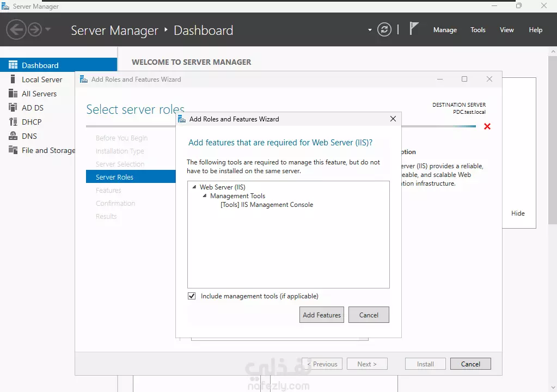Click the Local Server icon
The image size is (557, 392).
13,79
